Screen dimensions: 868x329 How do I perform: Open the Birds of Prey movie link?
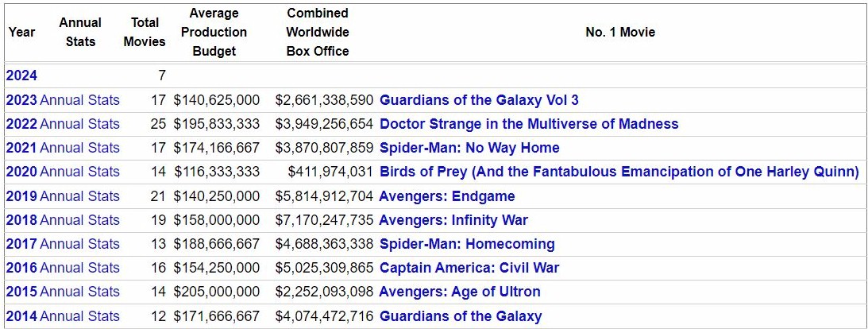pos(619,172)
